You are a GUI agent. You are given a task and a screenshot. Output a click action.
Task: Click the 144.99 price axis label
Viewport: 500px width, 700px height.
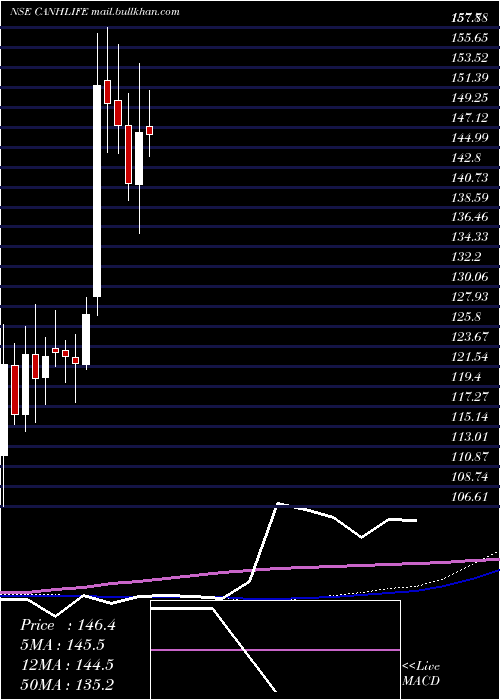[x=469, y=138]
